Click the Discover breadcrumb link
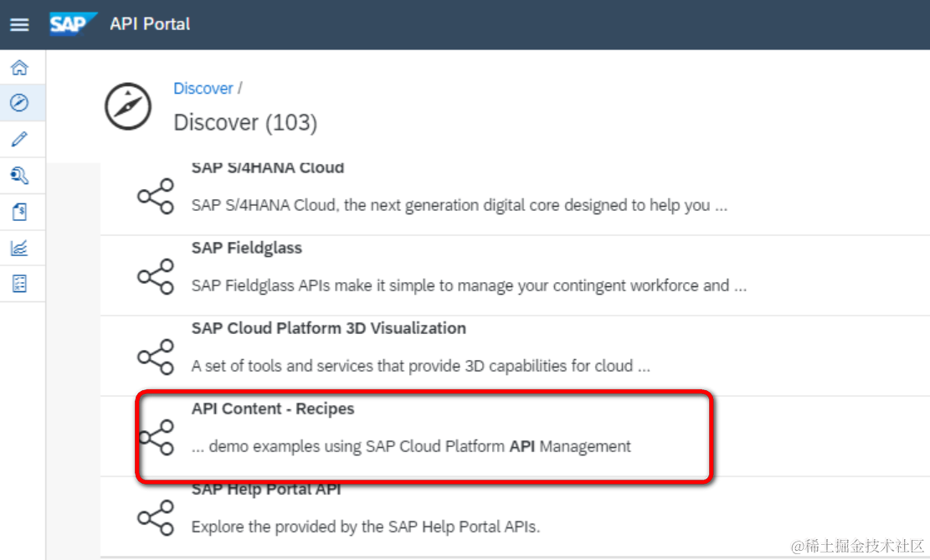 pyautogui.click(x=203, y=88)
